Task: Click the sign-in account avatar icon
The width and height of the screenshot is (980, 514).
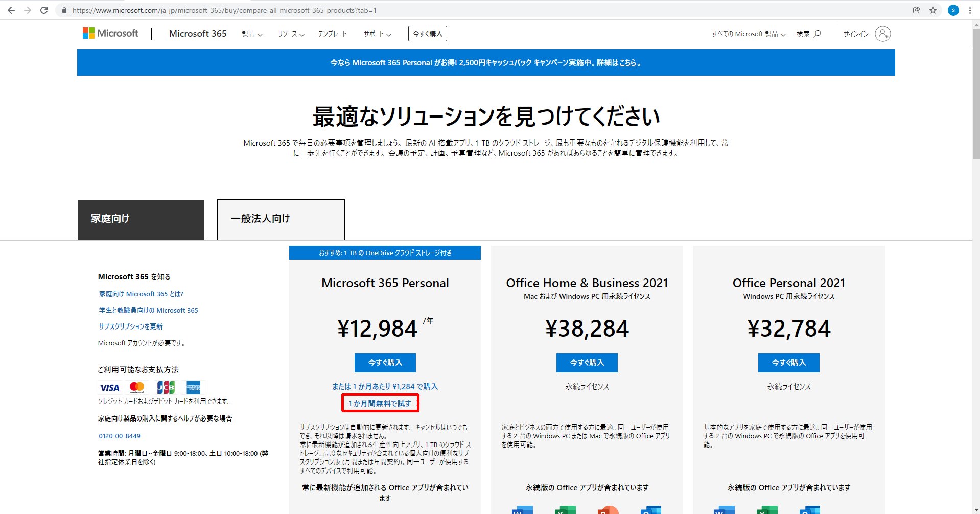Action: (882, 34)
